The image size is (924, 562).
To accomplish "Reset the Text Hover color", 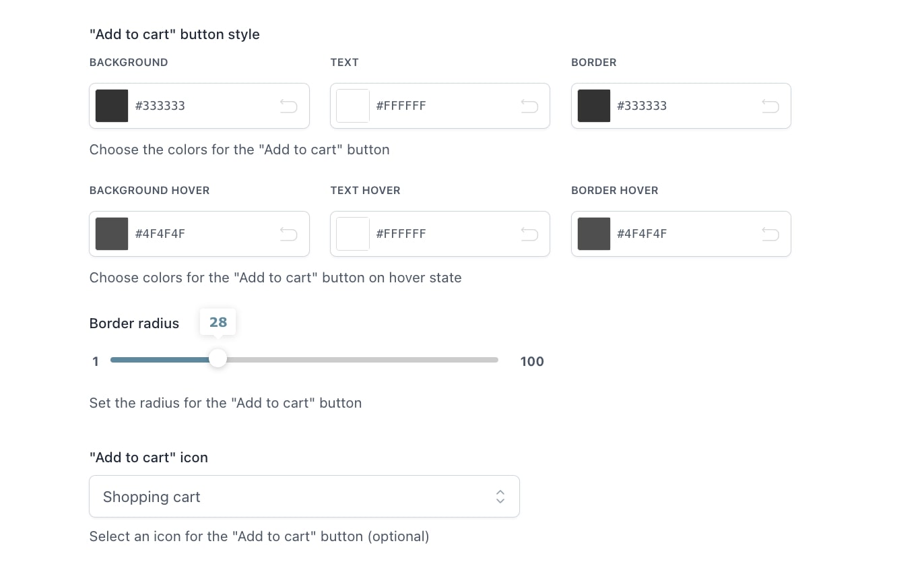I will (x=529, y=234).
